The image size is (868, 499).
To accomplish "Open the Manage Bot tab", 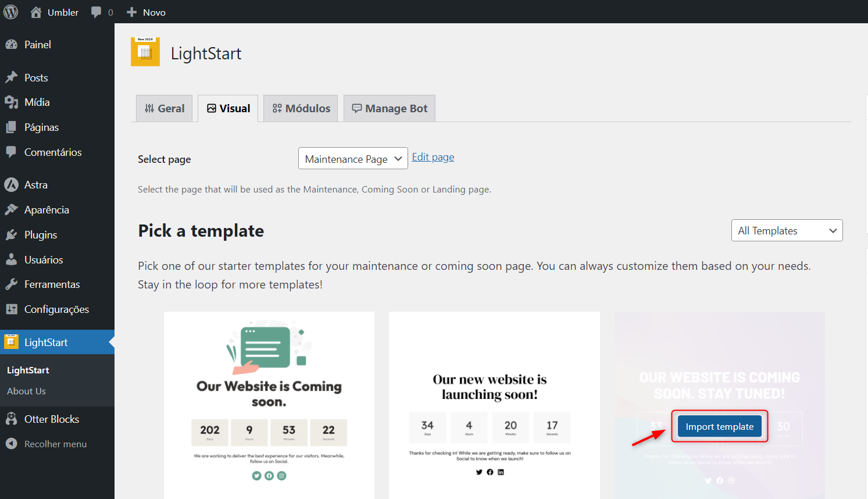I will (x=390, y=109).
